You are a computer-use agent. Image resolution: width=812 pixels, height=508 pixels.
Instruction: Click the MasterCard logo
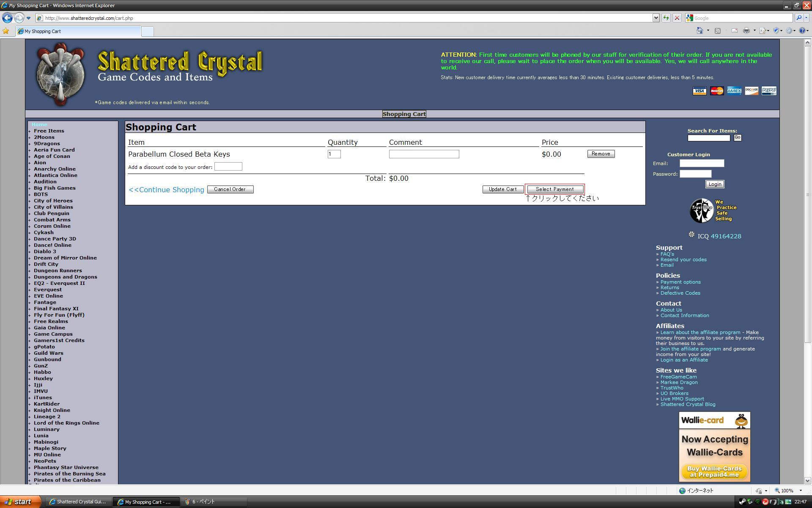(x=717, y=91)
